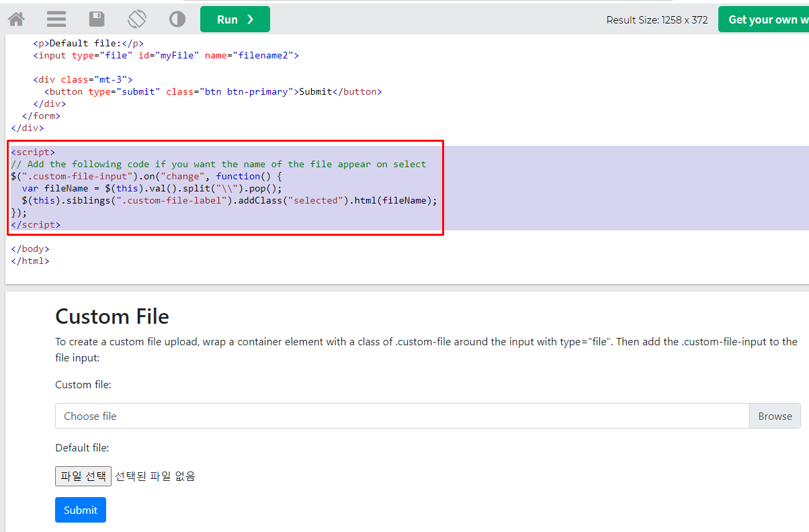This screenshot has width=809, height=532.
Task: Click the code comment line about file name
Action: (x=218, y=164)
